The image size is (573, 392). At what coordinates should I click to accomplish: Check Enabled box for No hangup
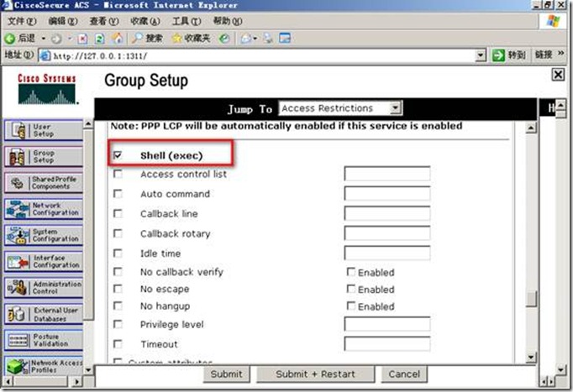tap(351, 306)
